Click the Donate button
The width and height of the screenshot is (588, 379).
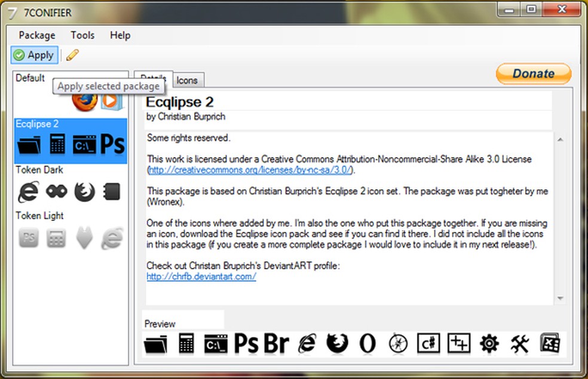(x=534, y=73)
